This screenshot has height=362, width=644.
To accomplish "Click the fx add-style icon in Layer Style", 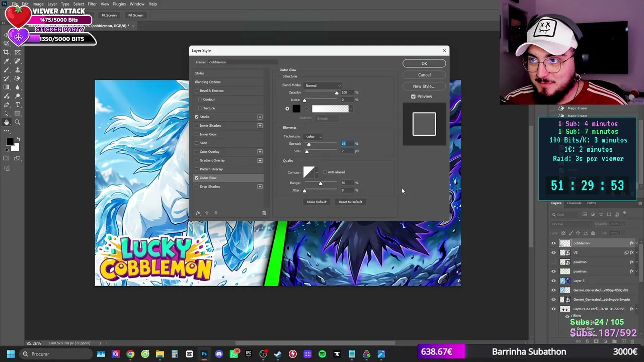I will coord(198,213).
